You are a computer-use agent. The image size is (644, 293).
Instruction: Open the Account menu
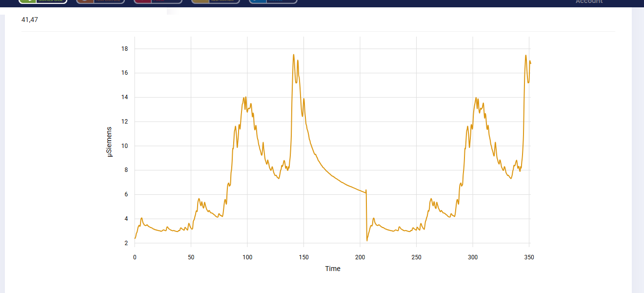pos(588,2)
